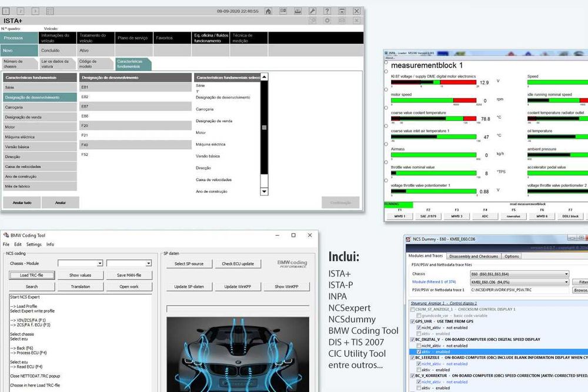This screenshot has height=392, width=588.
Task: Click the INPA window title icon
Action: (386, 53)
